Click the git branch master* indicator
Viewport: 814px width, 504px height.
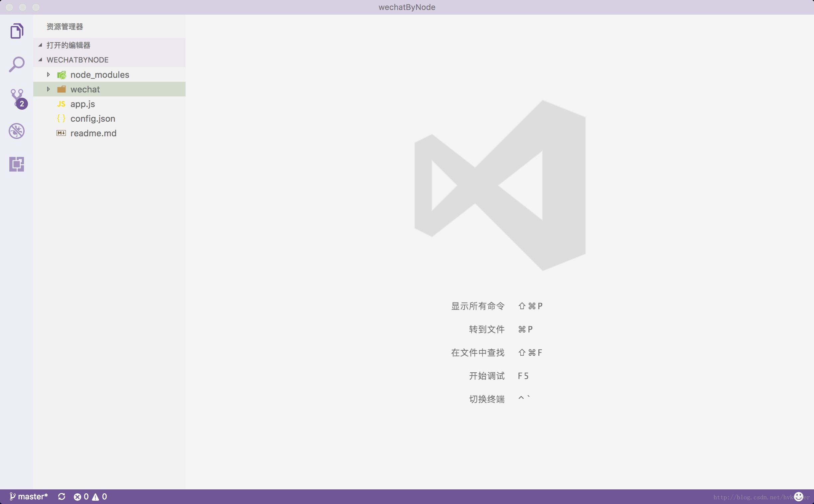(29, 497)
